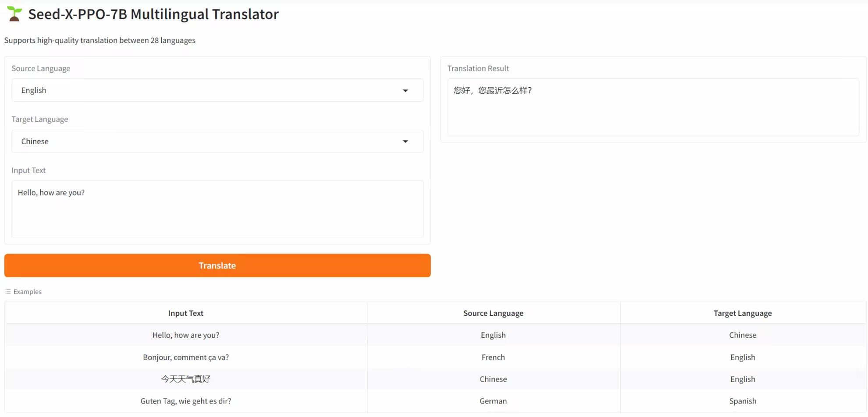Select the 'Hello, how are you?' example row

coord(186,335)
